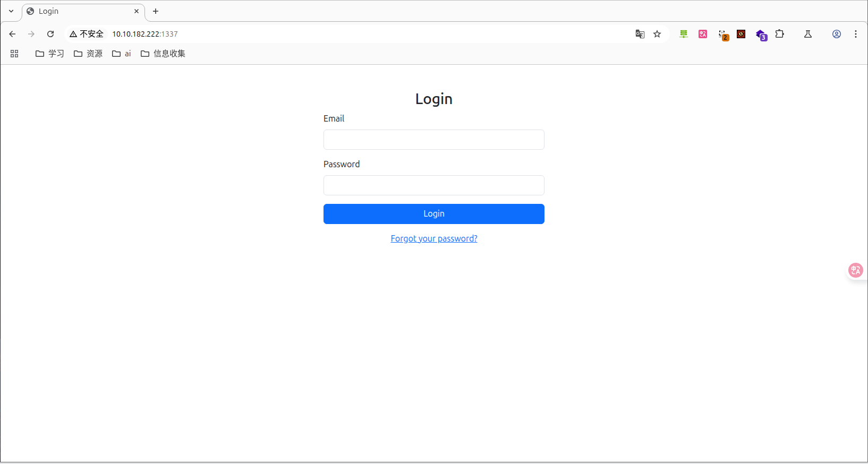Image resolution: width=868 pixels, height=464 pixels.
Task: Click the purple extension with badge 3
Action: pos(761,35)
